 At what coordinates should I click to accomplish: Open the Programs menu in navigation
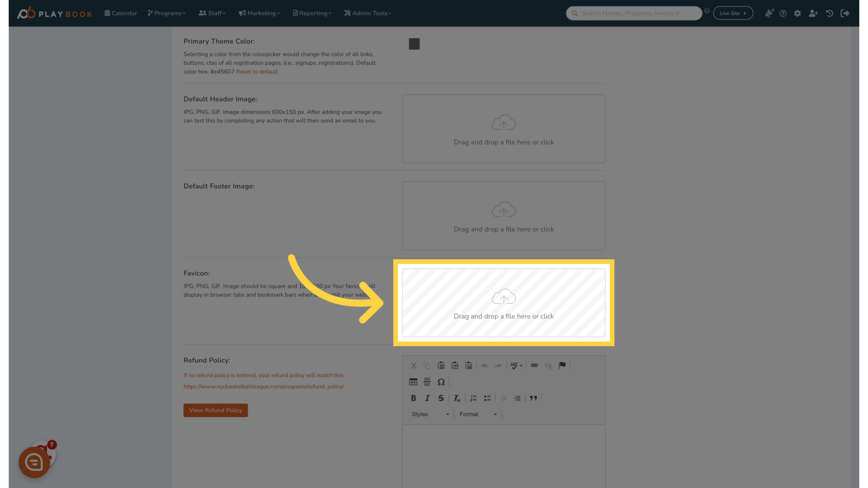tap(166, 13)
